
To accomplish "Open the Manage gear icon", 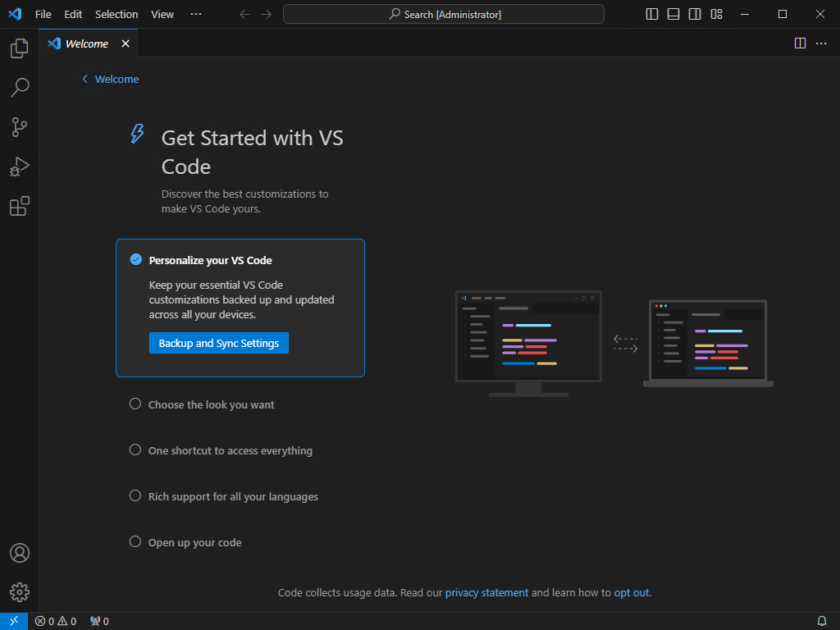I will point(20,592).
